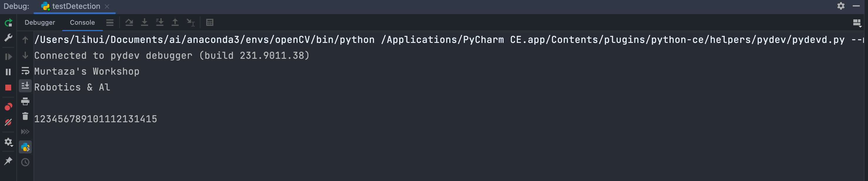Stop the debug session red square
Viewport: 868px width, 181px height.
pos(9,88)
